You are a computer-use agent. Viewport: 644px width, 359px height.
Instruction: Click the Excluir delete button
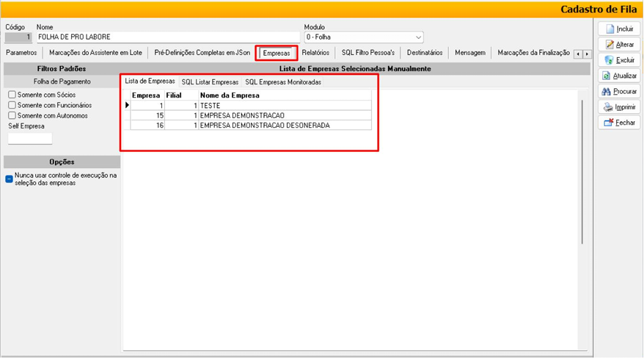(x=618, y=60)
